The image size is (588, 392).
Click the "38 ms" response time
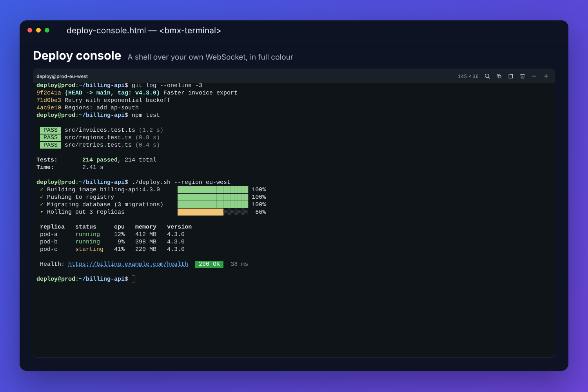point(239,264)
